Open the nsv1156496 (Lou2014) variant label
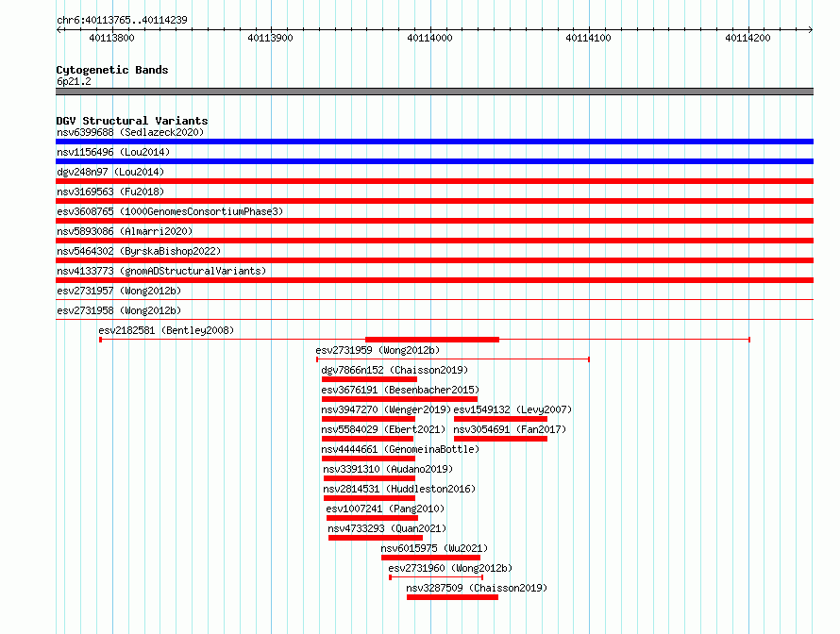The height and width of the screenshot is (634, 840). click(113, 152)
